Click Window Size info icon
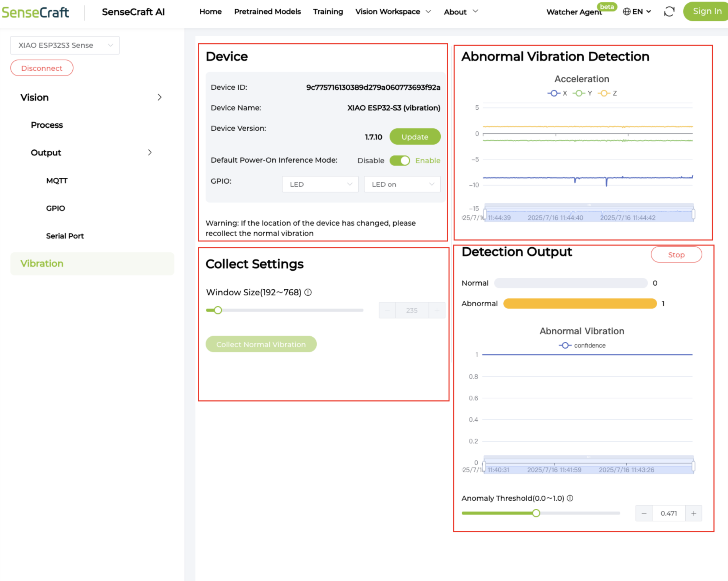 click(308, 292)
